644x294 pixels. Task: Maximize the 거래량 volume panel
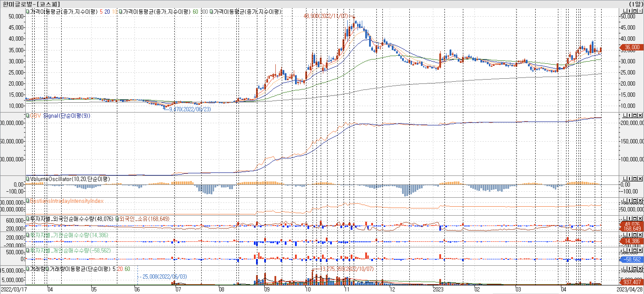[635, 269]
